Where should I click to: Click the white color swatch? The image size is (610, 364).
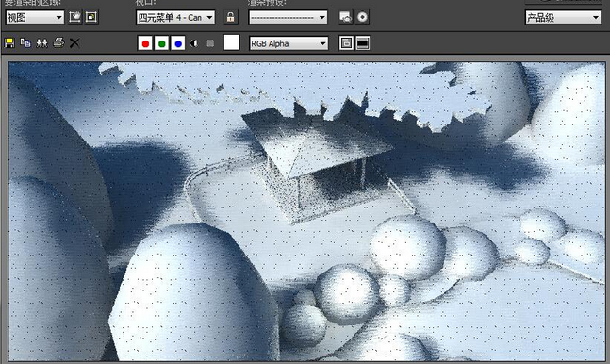point(232,42)
